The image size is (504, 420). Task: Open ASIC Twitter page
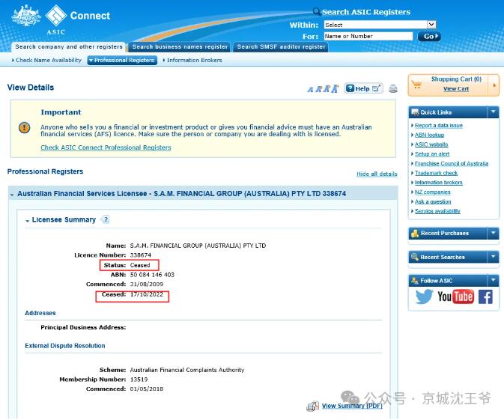point(424,296)
